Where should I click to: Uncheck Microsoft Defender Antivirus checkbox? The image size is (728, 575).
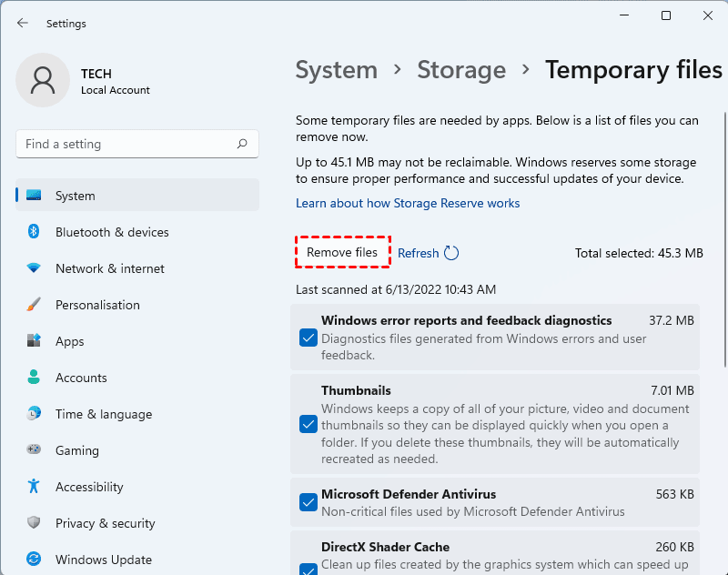[308, 502]
